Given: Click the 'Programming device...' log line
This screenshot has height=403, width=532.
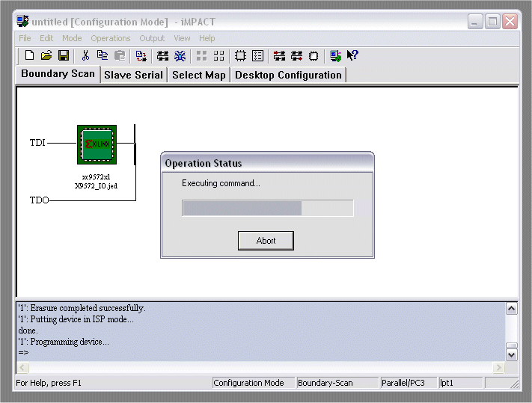Looking at the screenshot, I should [x=64, y=342].
